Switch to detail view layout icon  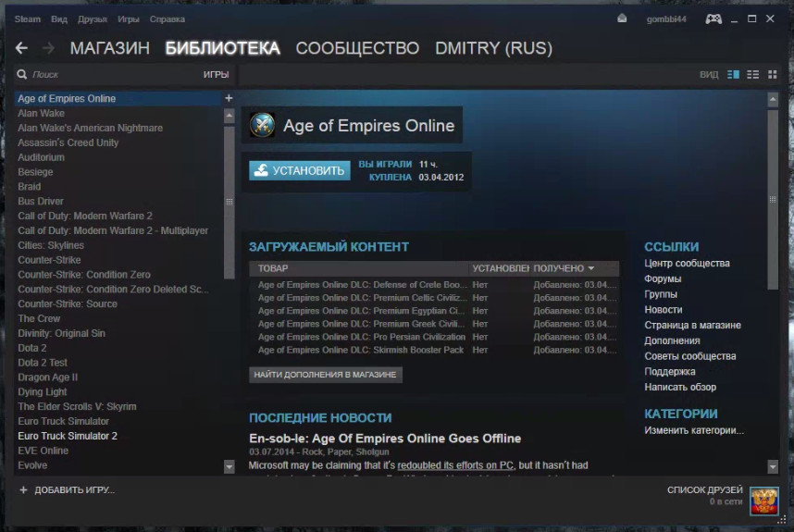click(x=733, y=74)
